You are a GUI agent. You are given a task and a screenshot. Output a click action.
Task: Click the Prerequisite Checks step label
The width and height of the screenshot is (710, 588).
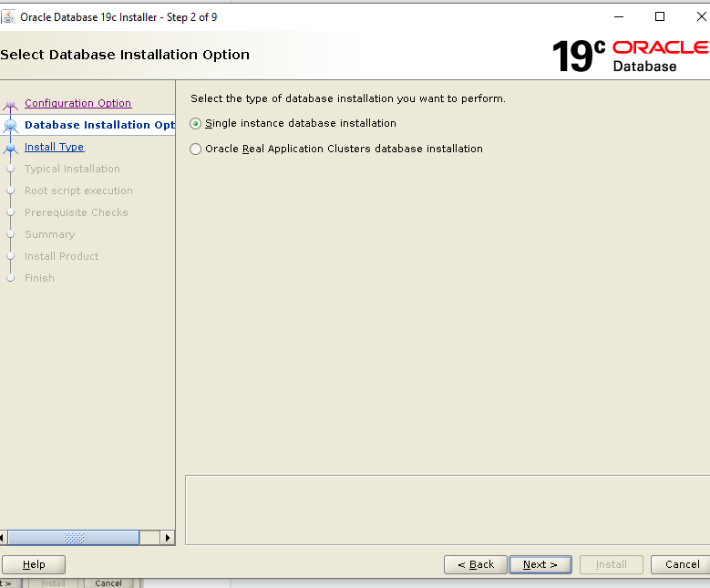click(76, 212)
